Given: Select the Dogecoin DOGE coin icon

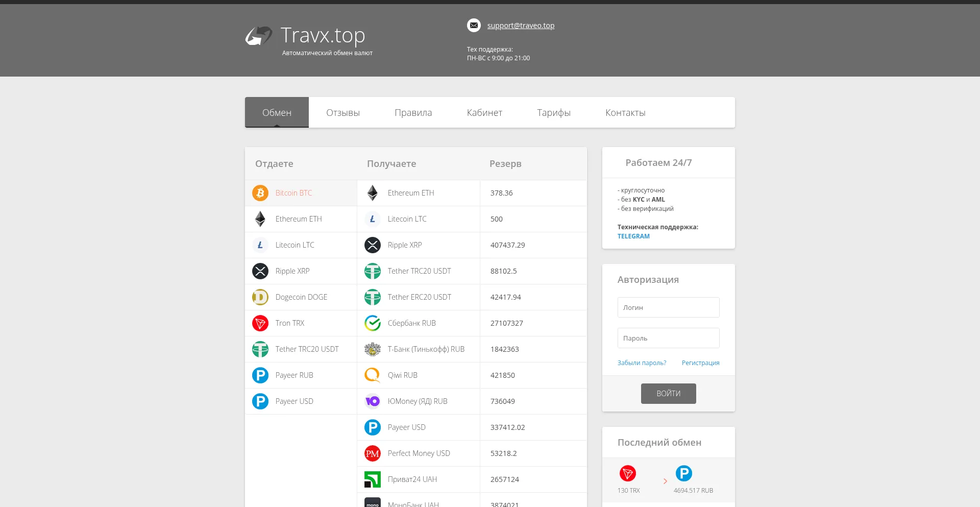Looking at the screenshot, I should click(x=260, y=297).
